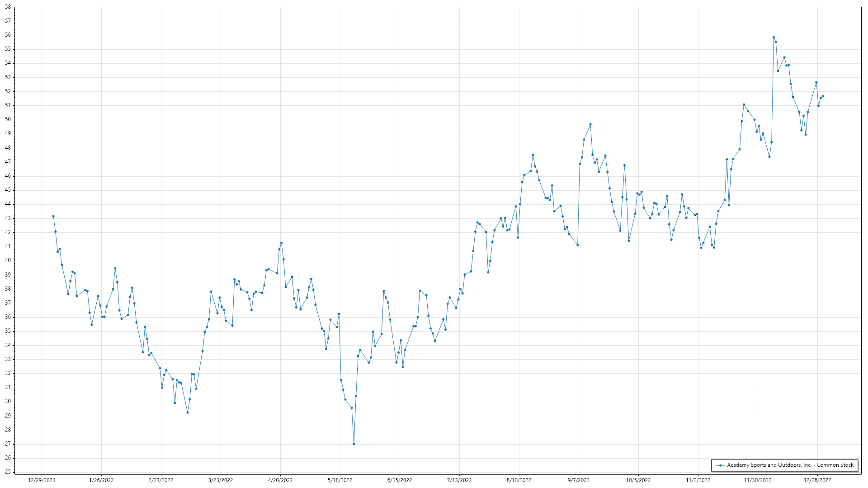The height and width of the screenshot is (488, 868).
Task: Click the 50 label on the y-axis
Action: [x=8, y=120]
